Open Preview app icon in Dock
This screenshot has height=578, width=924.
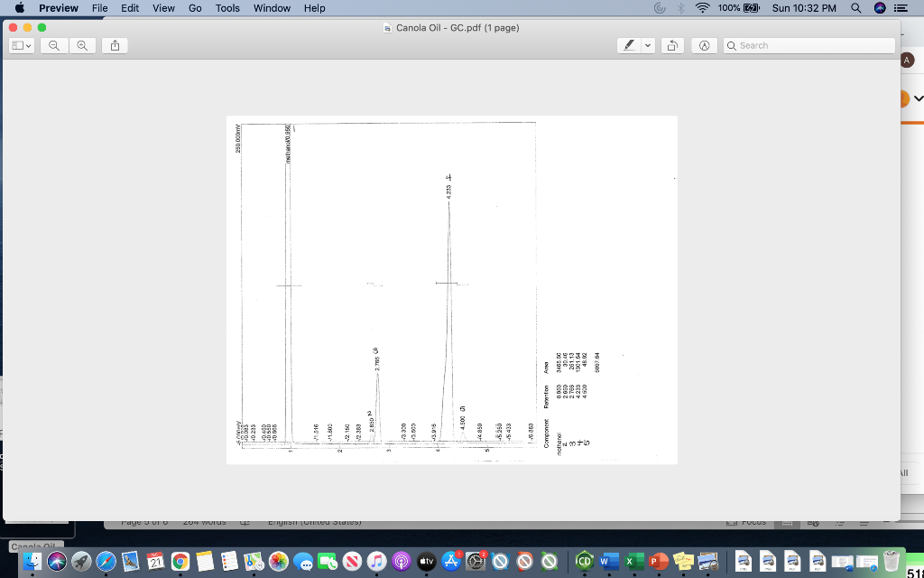click(x=707, y=561)
